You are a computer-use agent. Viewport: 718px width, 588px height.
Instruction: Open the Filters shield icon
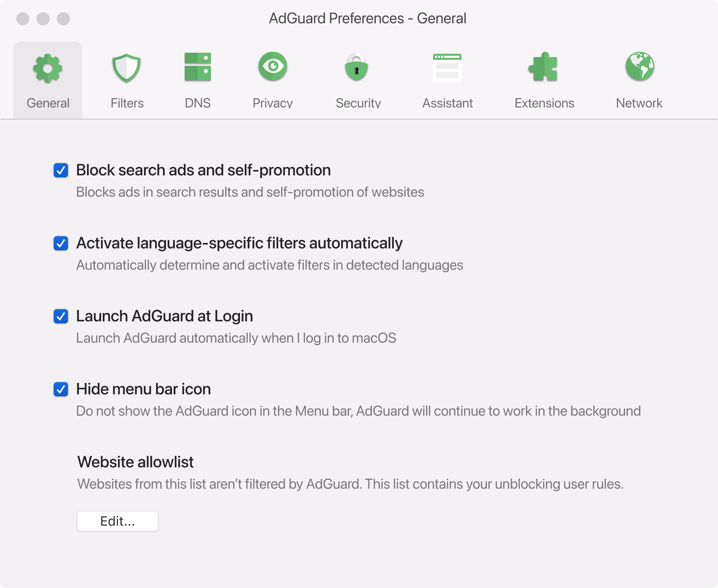click(126, 68)
